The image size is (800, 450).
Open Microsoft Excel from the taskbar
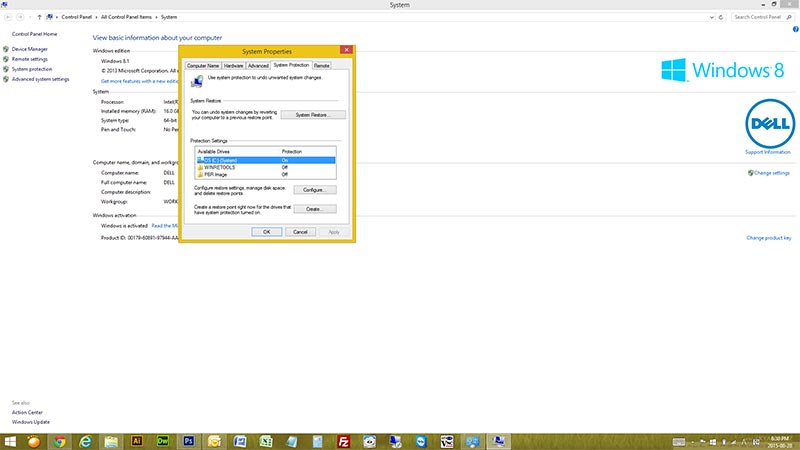point(266,441)
